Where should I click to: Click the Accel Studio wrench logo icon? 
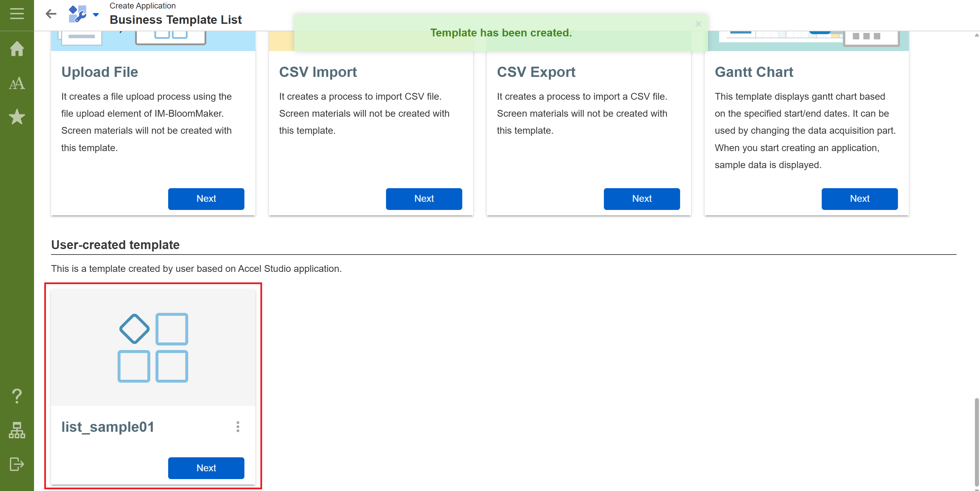point(78,14)
